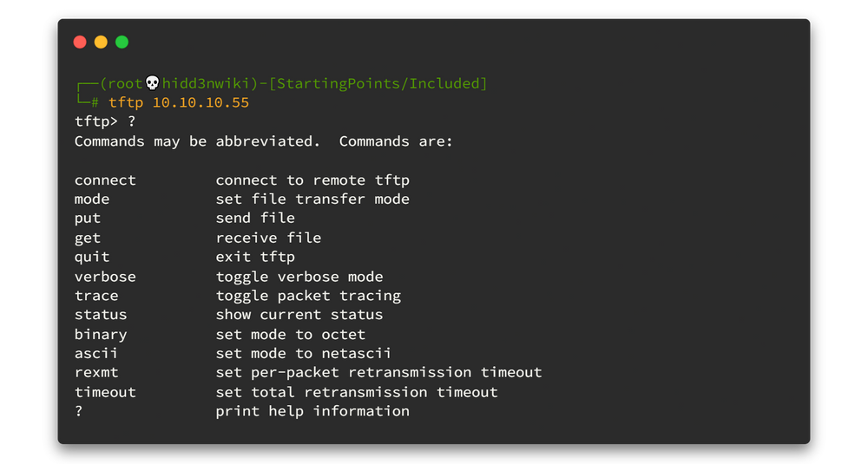Screen dimensions: 868x464
Task: Click the 'verbose' command name
Action: (105, 277)
